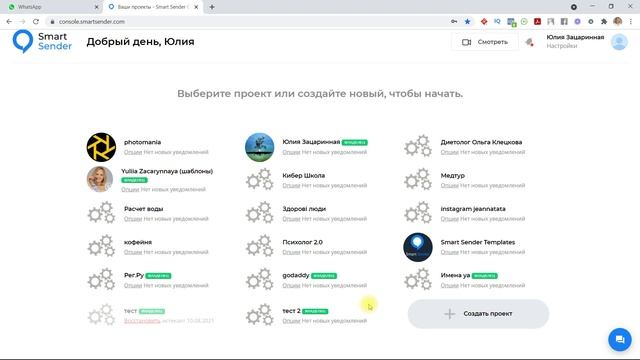Open the user profile avatar in header

coord(619,42)
